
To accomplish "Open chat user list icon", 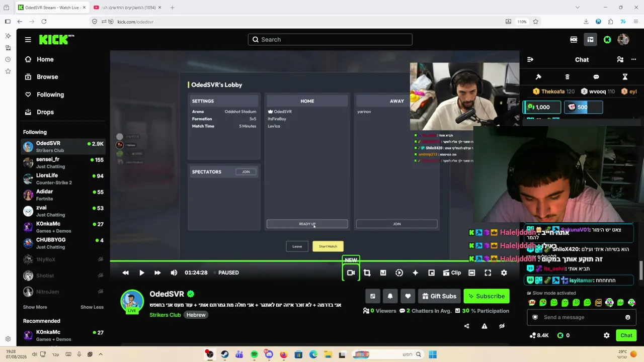I will click(620, 59).
